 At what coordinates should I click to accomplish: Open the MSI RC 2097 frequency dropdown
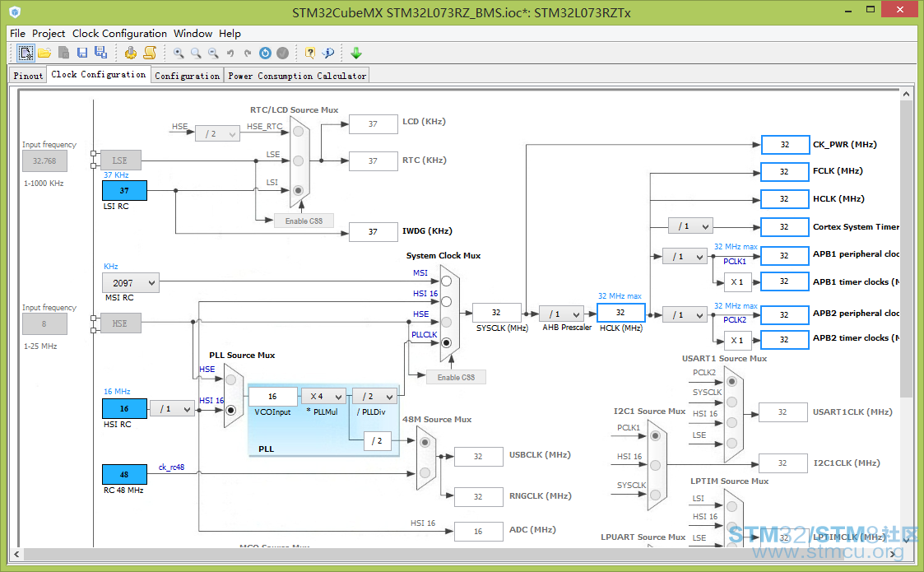131,283
